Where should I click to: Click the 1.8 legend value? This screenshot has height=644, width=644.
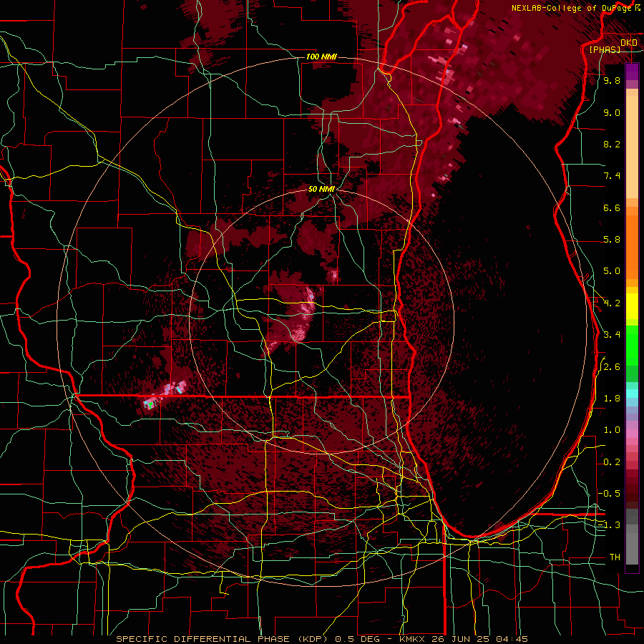[612, 399]
